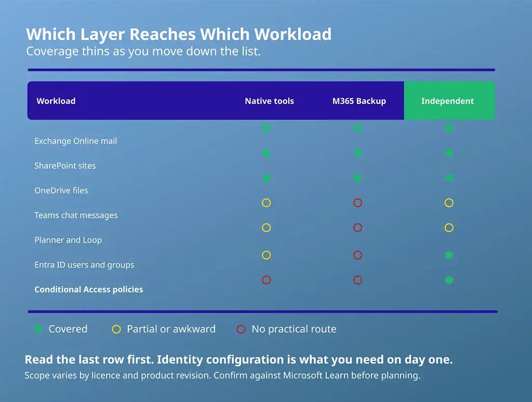Image resolution: width=532 pixels, height=402 pixels.
Task: Click the green M365 Backup dot for Exchange Online mail
Action: (x=357, y=128)
